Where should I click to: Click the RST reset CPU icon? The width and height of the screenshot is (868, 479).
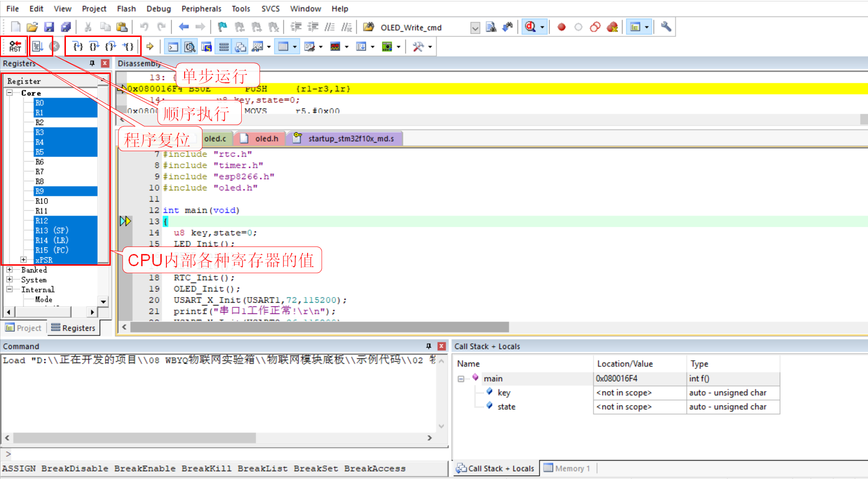coord(14,46)
